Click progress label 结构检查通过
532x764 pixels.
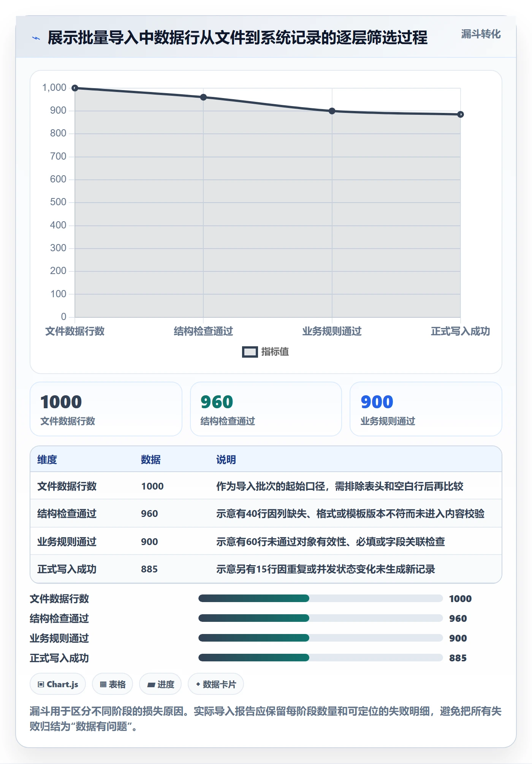[59, 618]
